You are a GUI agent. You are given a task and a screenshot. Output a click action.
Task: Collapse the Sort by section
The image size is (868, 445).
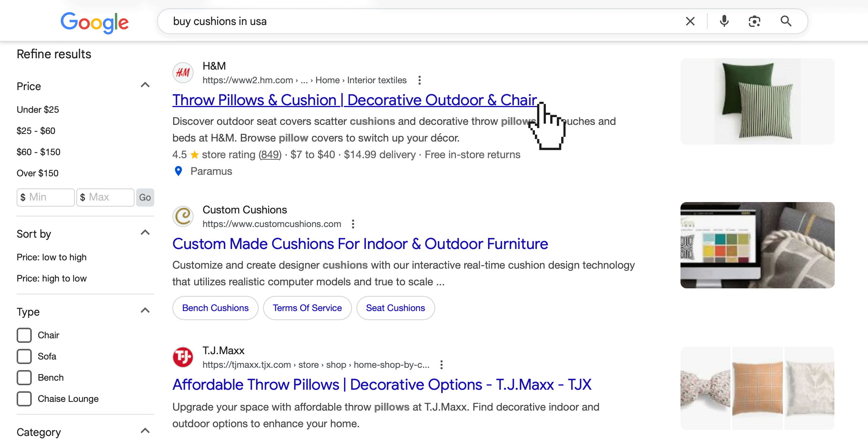pos(145,232)
